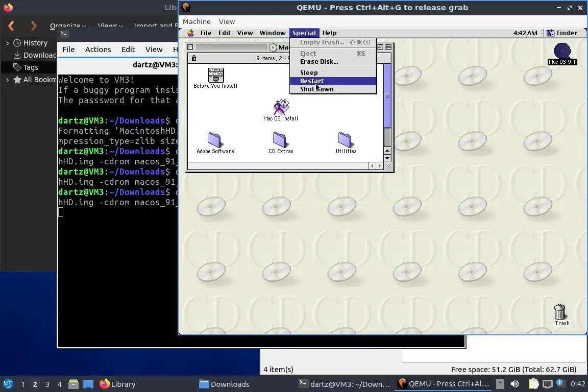This screenshot has height=392, width=588.
Task: Click the scroll down arrow in Finder window
Action: (388, 158)
